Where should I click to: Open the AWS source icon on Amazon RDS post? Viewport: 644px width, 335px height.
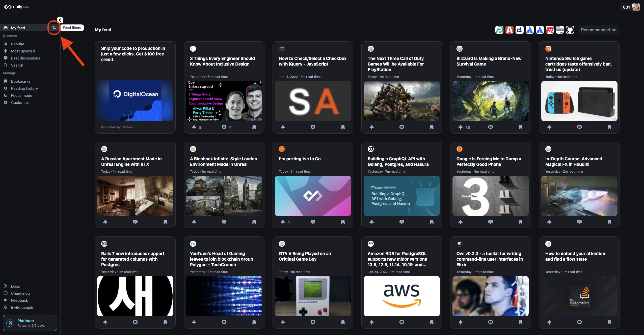[371, 244]
